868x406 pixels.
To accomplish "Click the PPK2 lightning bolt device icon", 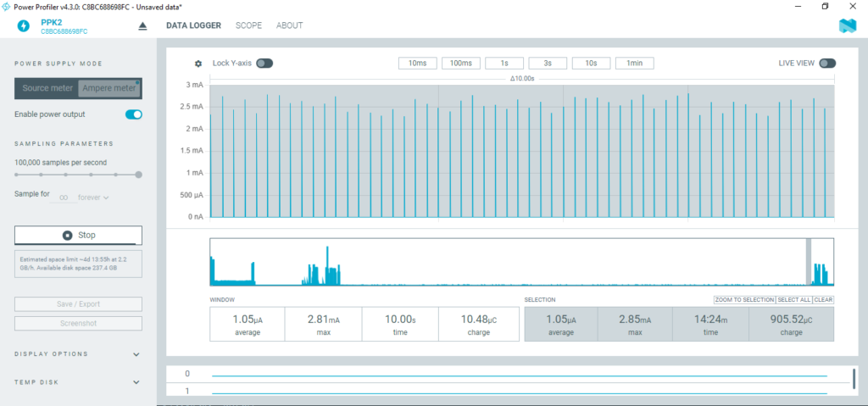I will click(23, 26).
